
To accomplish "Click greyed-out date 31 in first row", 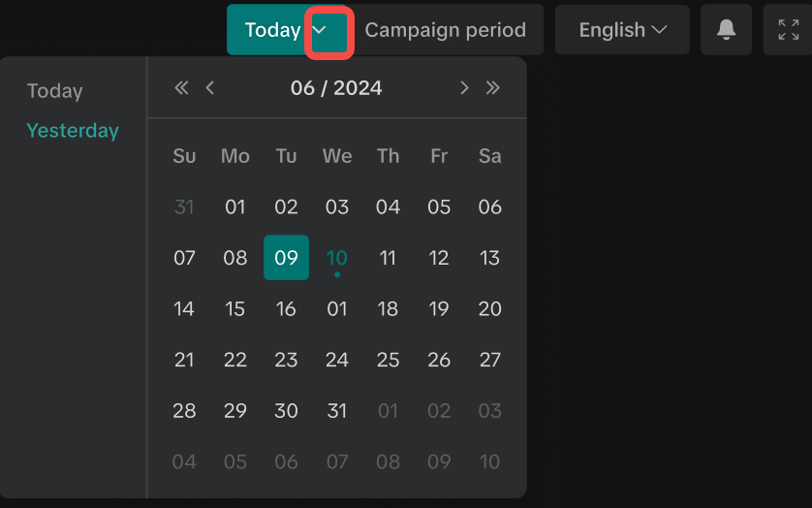I will (184, 206).
